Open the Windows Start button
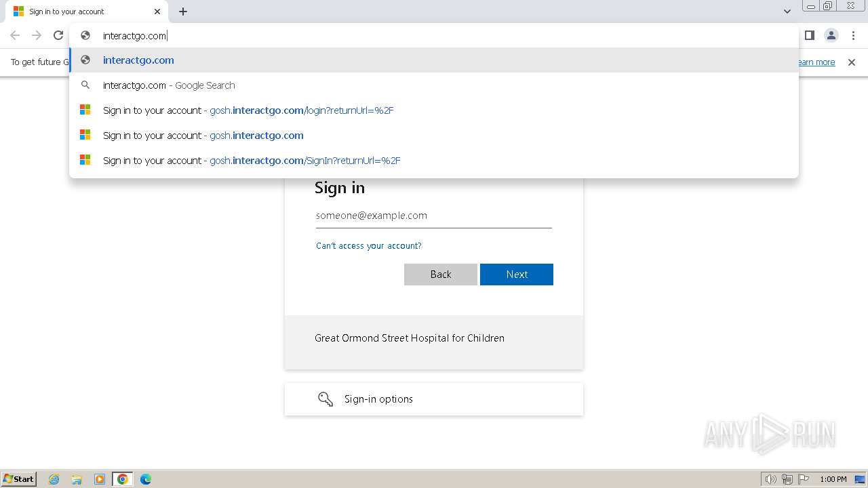Viewport: 868px width, 488px height. [x=18, y=479]
